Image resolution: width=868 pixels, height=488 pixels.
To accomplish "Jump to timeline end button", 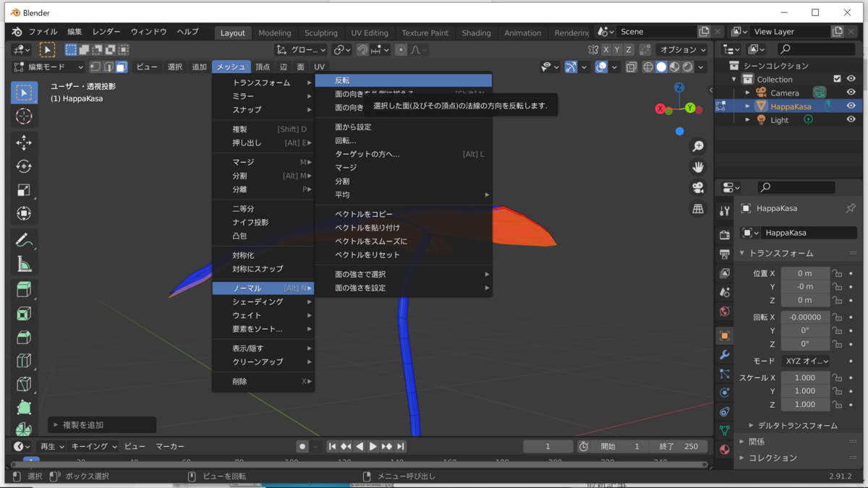I will (401, 446).
